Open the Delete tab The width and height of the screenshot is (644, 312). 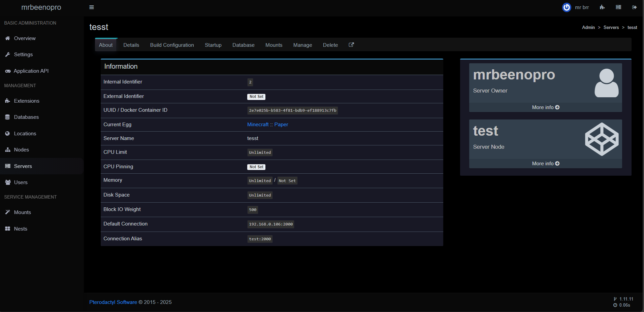click(x=330, y=45)
